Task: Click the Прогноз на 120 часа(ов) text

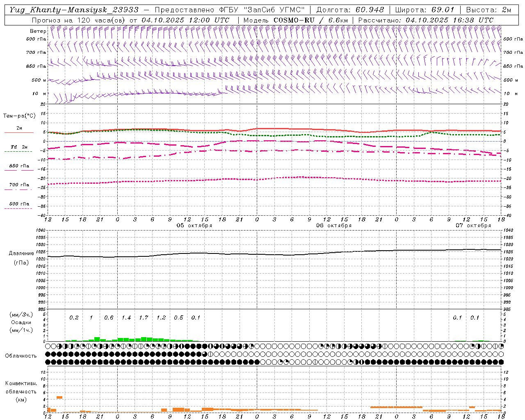Action: (x=79, y=20)
